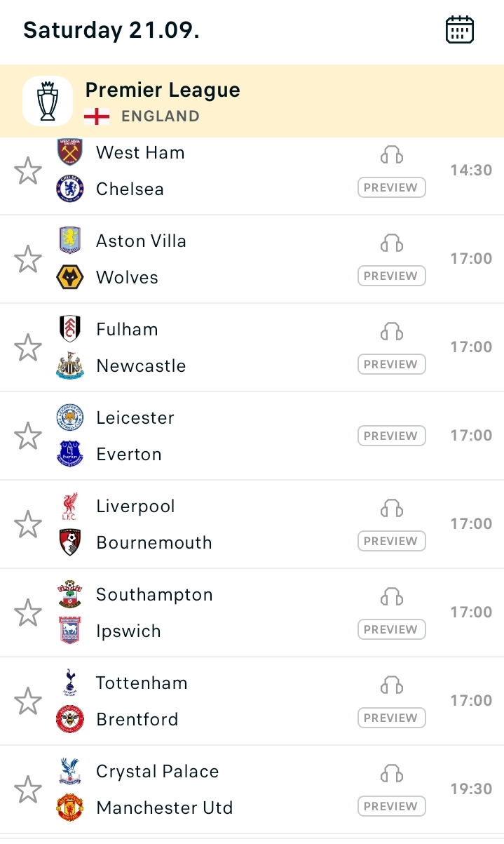Open the calendar date picker icon
The height and width of the screenshot is (844, 504).
point(460,30)
